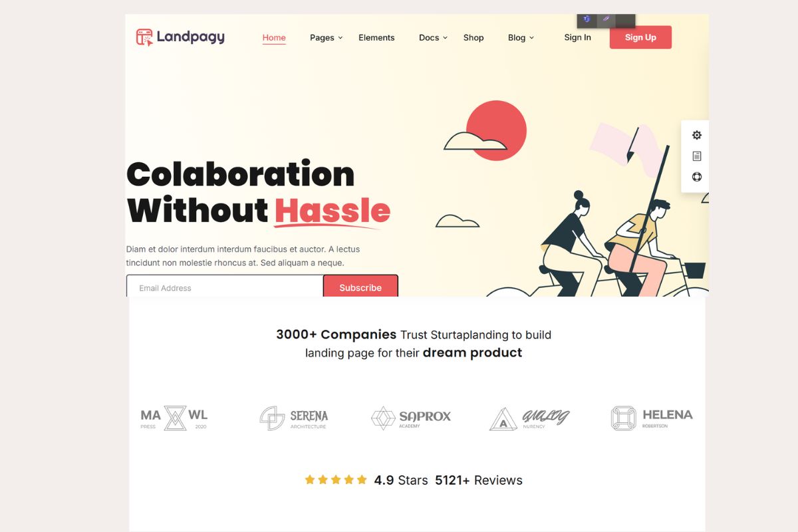Click the lifebuoy support icon
This screenshot has height=532, width=798.
pos(696,177)
